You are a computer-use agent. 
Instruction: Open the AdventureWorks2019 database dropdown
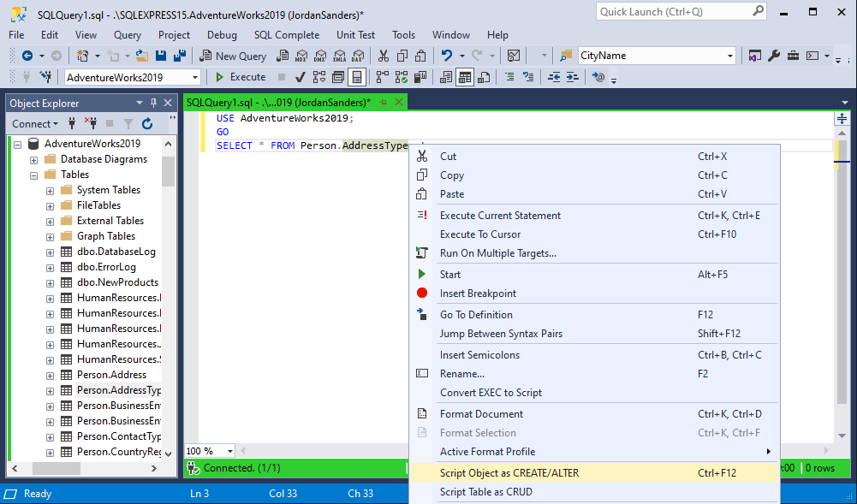pyautogui.click(x=194, y=78)
